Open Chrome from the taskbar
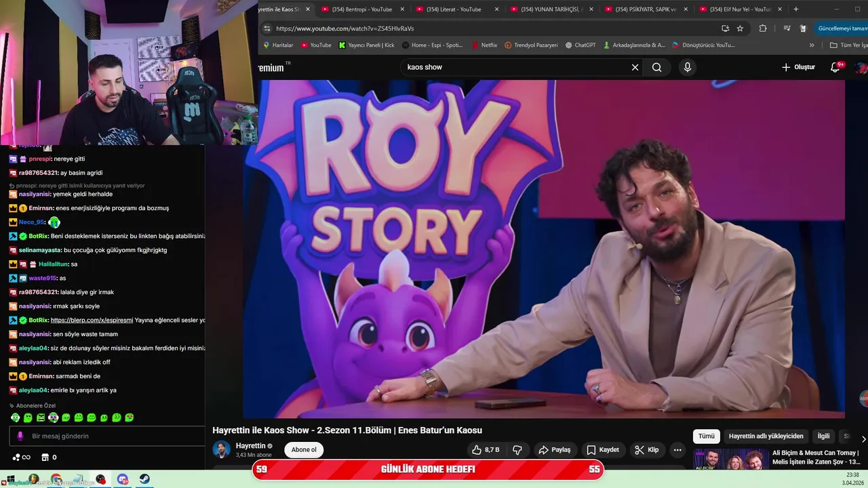The height and width of the screenshot is (488, 868). point(56,479)
